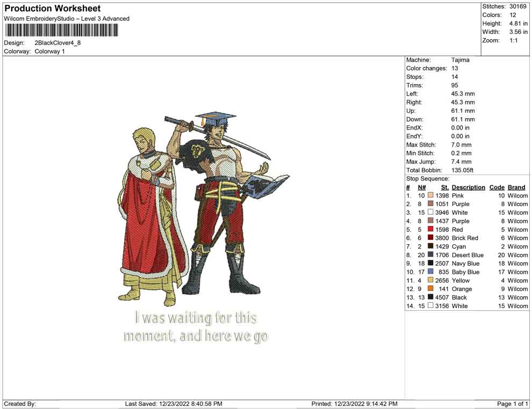The image size is (532, 409).
Task: Click the Stops value 14
Action: tap(455, 77)
